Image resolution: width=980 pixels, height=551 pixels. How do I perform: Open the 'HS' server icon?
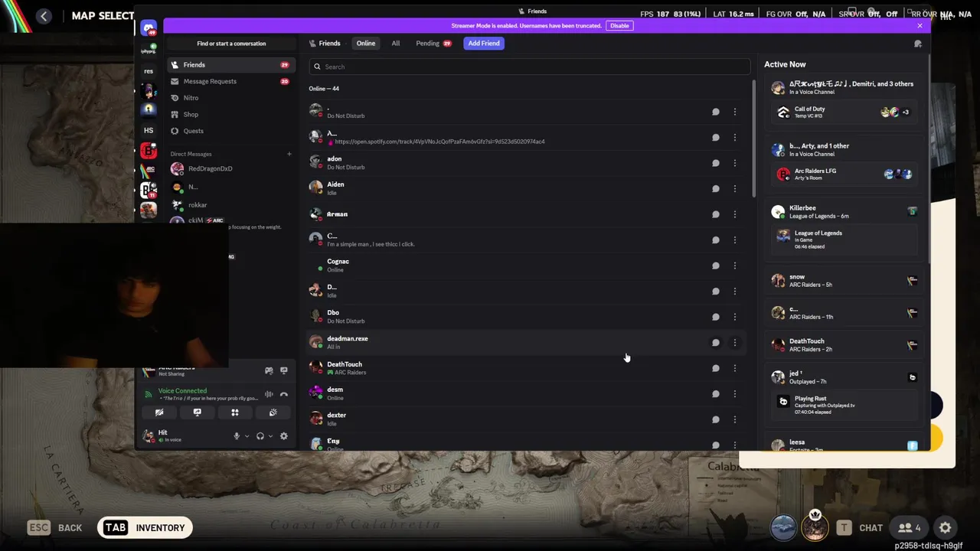point(149,130)
